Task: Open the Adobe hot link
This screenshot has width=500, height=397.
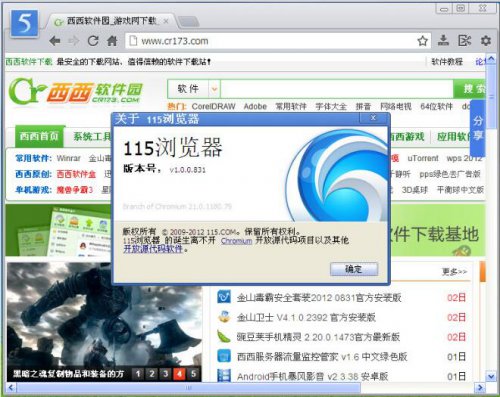Action: [x=255, y=107]
